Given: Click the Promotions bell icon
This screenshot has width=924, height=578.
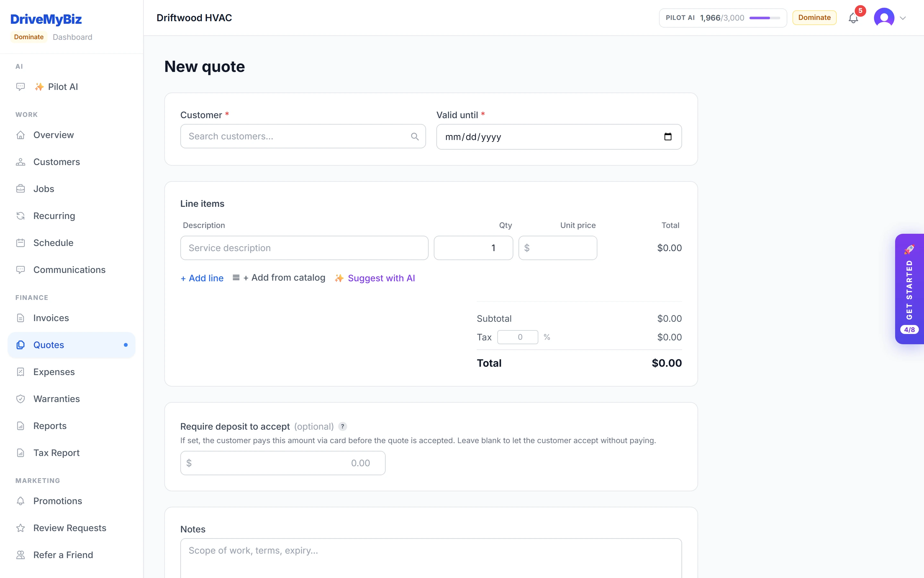Looking at the screenshot, I should pyautogui.click(x=21, y=501).
